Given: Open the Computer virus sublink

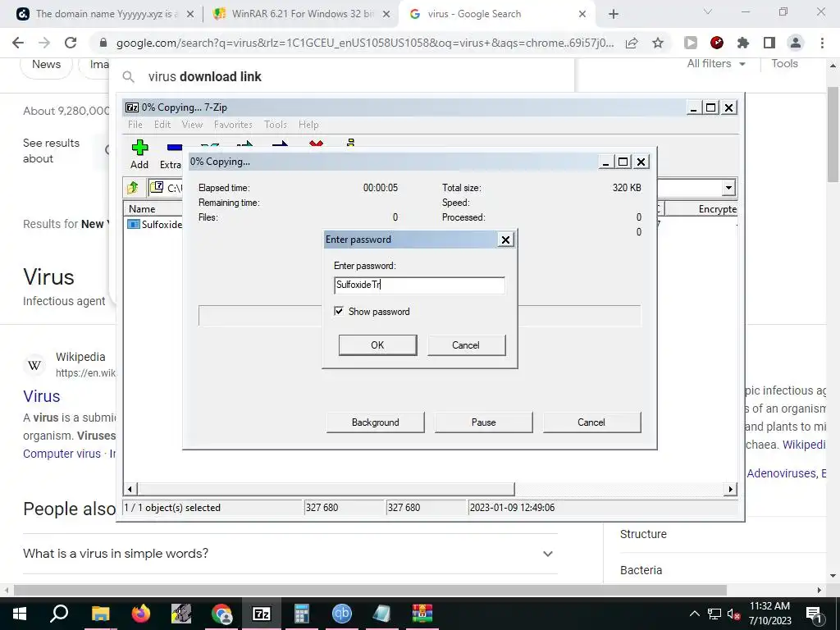Looking at the screenshot, I should click(x=62, y=454).
